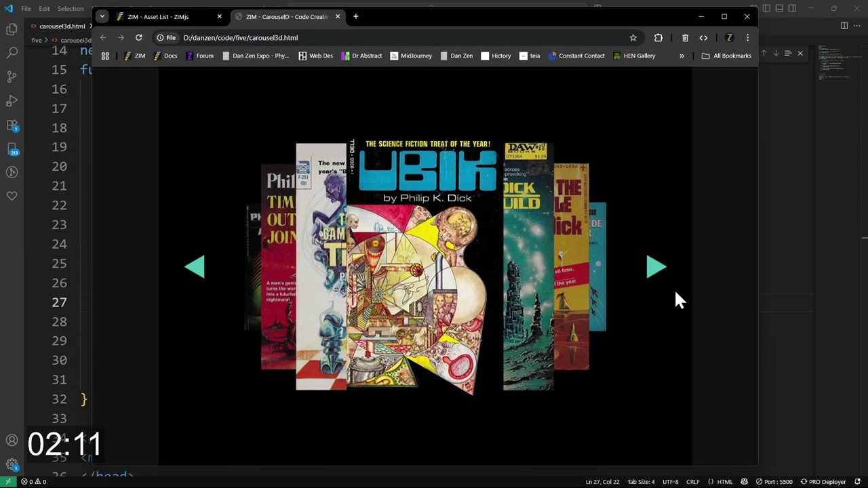The width and height of the screenshot is (868, 488).
Task: Rotate carousel with left arrow
Action: [x=195, y=267]
